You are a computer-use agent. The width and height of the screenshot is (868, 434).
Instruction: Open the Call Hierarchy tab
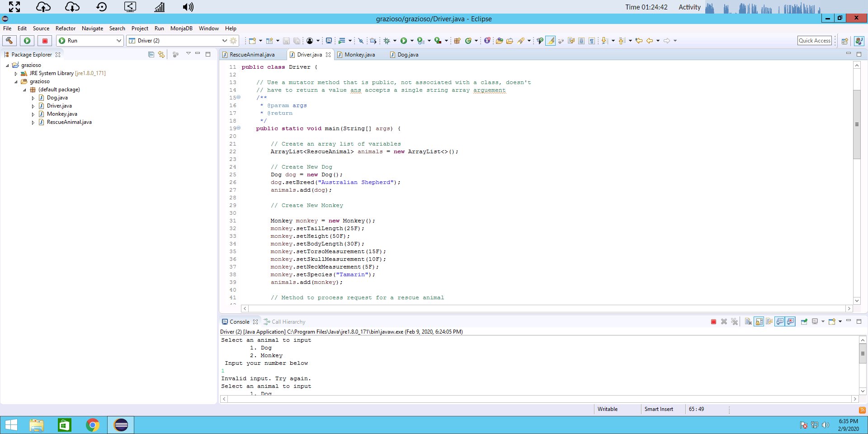[284, 322]
